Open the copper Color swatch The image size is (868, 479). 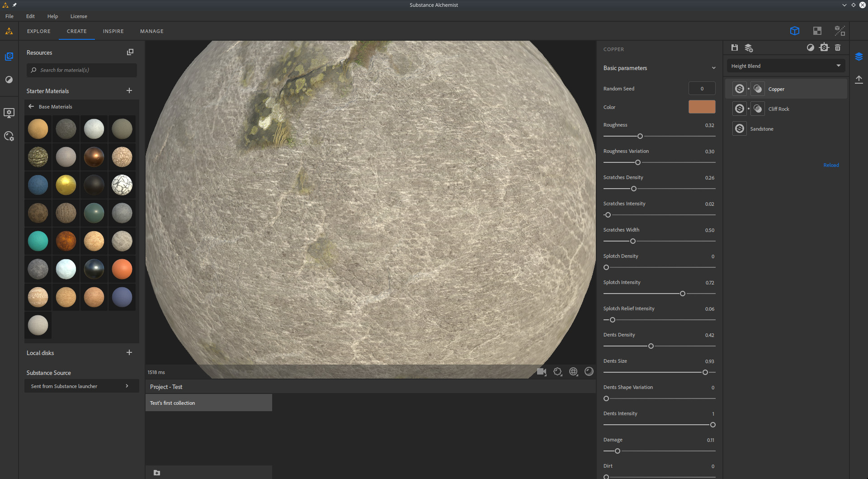pos(702,107)
